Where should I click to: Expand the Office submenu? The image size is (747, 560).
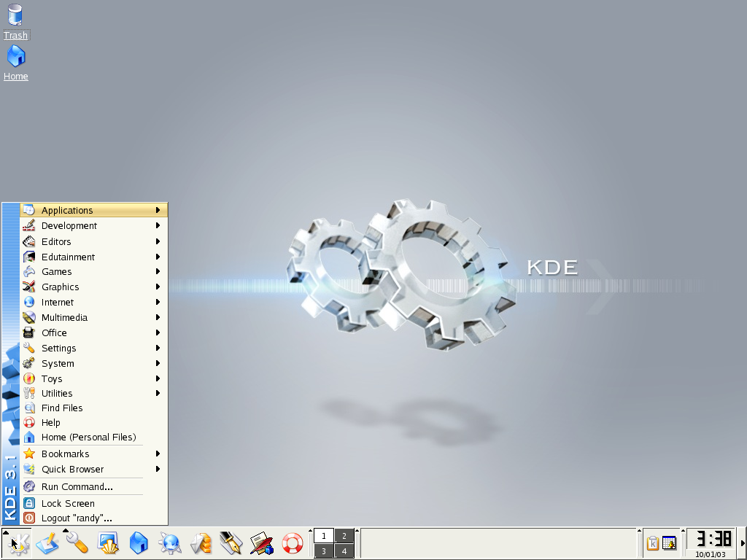point(94,332)
